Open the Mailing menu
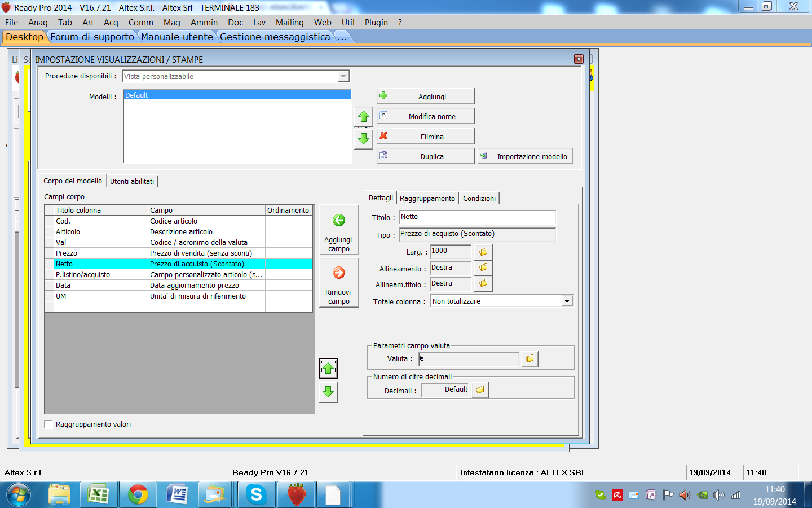 (x=289, y=23)
